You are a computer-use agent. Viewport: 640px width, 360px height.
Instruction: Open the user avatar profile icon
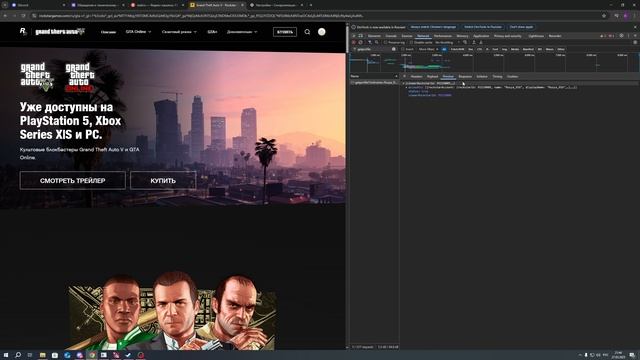pos(322,32)
